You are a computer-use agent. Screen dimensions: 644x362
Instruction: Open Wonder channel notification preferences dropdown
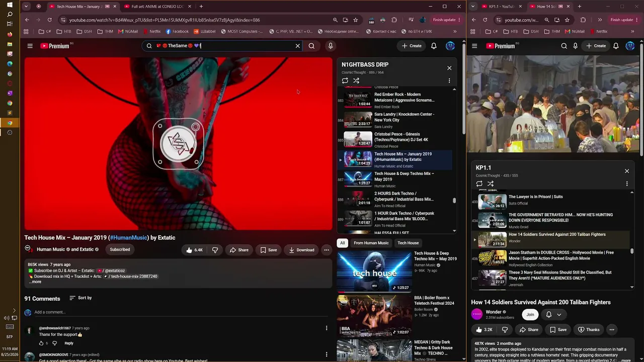point(553,315)
